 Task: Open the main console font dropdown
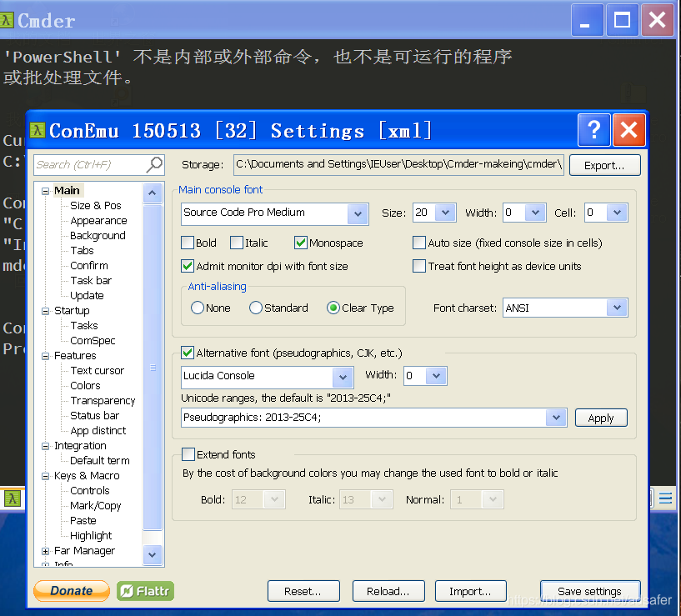click(x=358, y=213)
